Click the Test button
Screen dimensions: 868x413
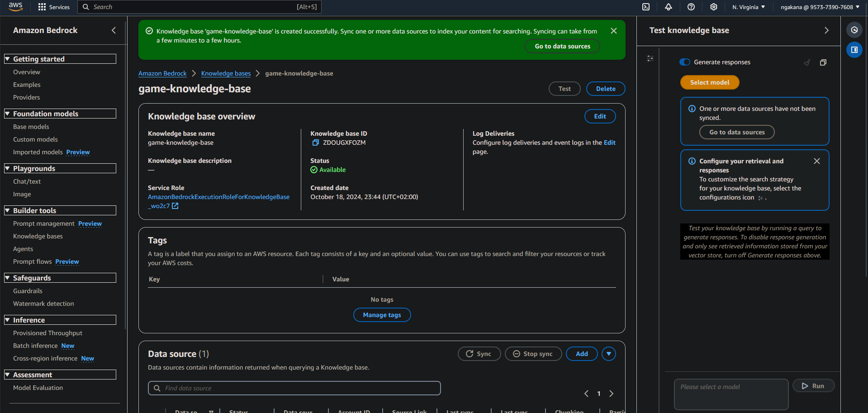(564, 89)
